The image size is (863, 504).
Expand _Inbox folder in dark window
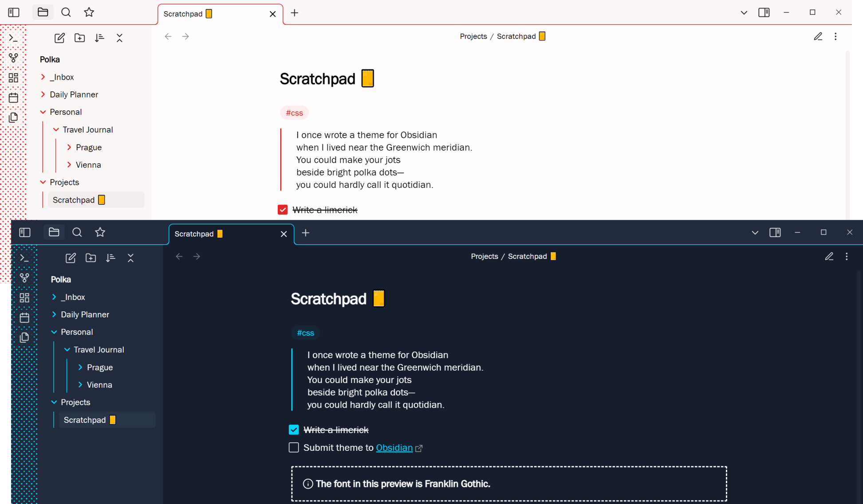(x=54, y=297)
